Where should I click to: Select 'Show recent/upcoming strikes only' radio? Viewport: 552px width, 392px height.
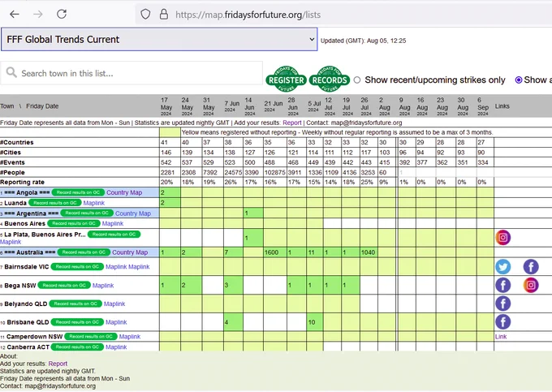(357, 80)
